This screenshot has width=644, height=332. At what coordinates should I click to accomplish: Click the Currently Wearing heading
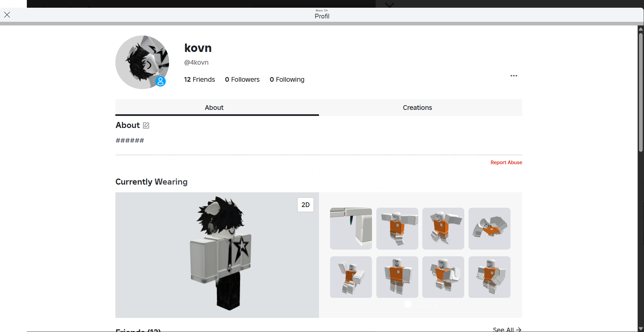pos(151,182)
